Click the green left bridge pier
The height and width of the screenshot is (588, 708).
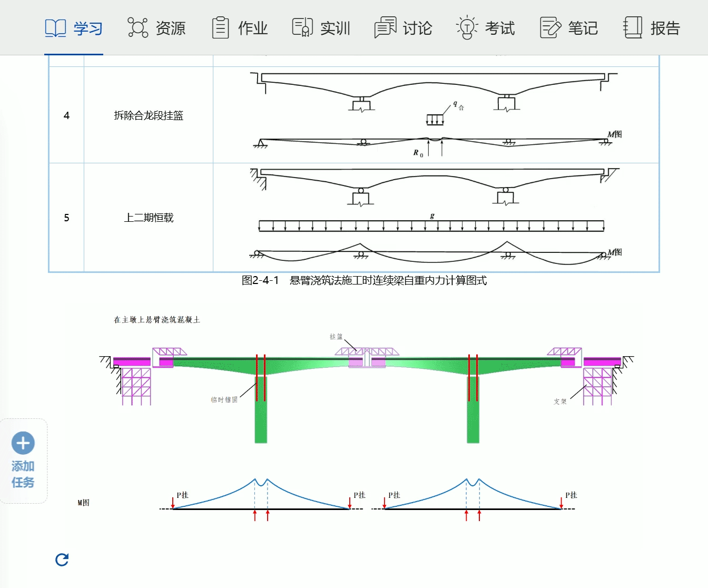(x=261, y=411)
